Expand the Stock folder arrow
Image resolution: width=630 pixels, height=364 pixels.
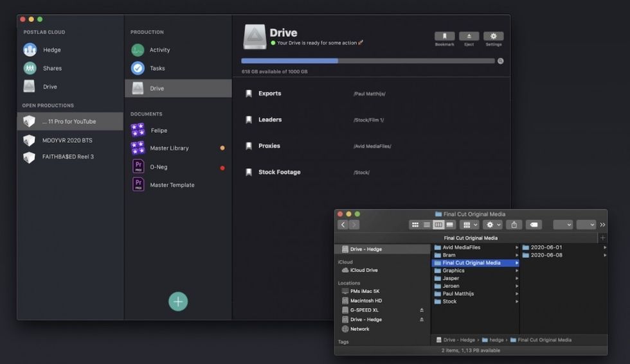pyautogui.click(x=517, y=301)
